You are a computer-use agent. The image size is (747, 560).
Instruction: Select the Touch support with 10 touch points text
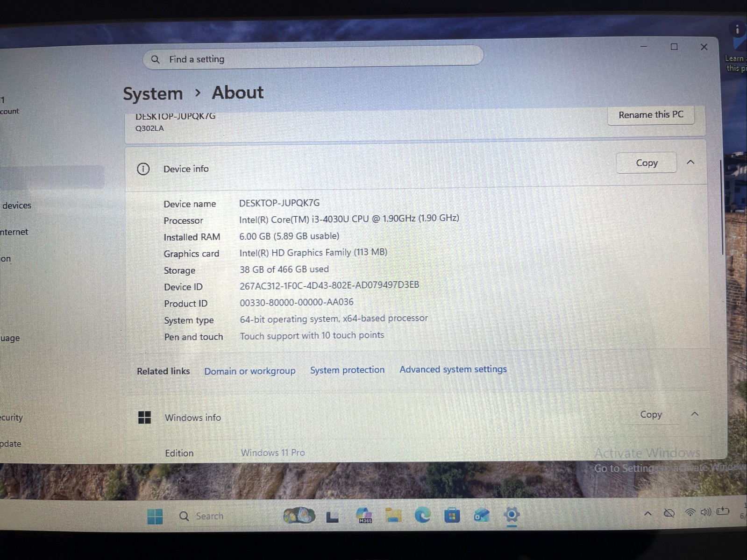312,335
